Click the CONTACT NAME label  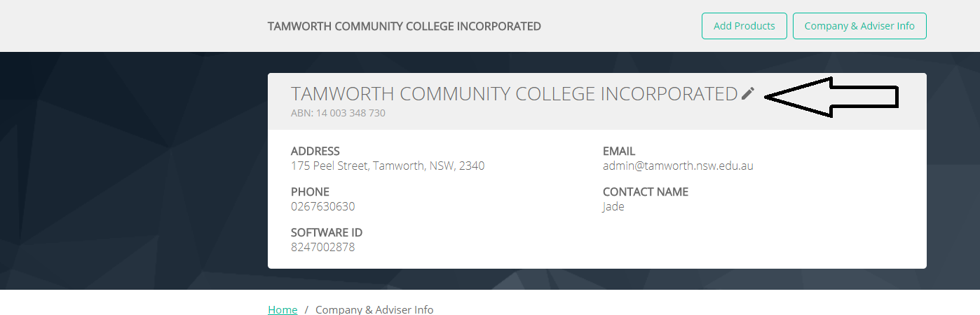[646, 192]
